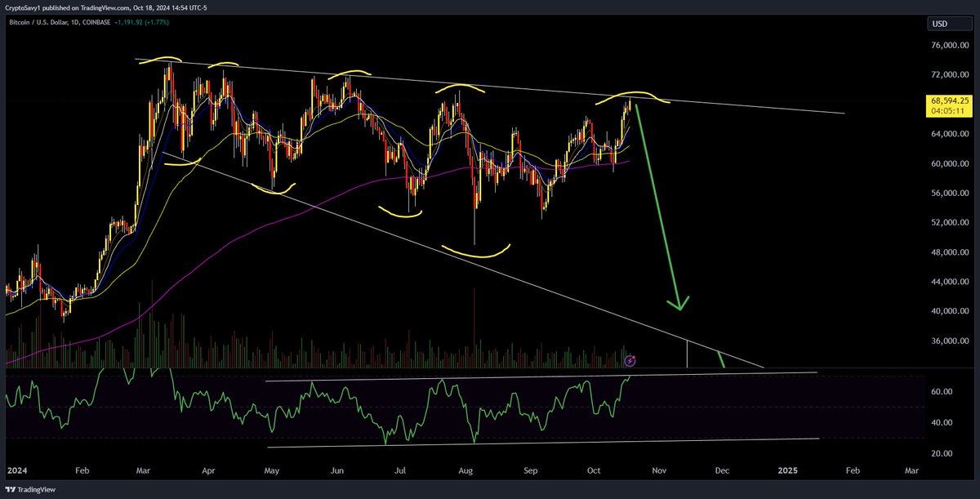Screen dimensions: 980x499
Task: Click the RSI 20.00 axis label
Action: point(942,453)
